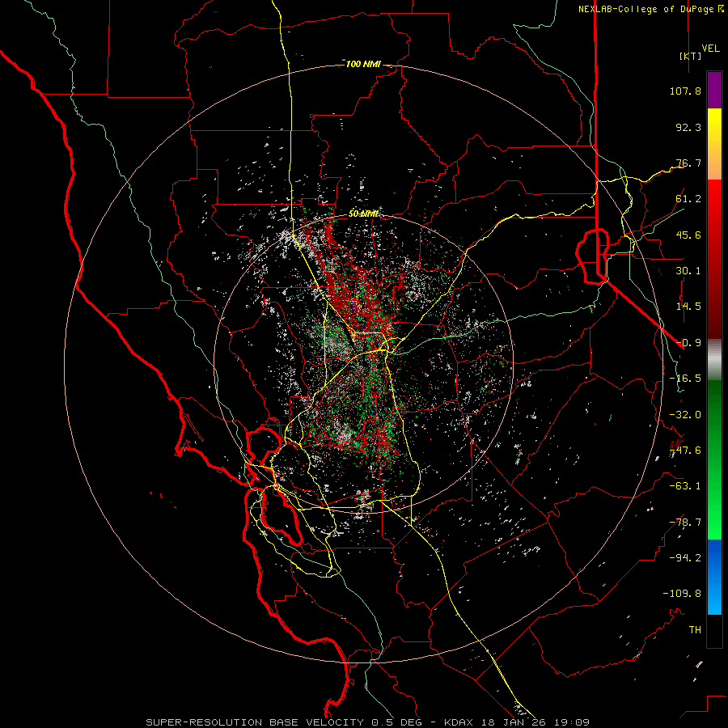Click the purple segment of the color bar

pos(714,91)
